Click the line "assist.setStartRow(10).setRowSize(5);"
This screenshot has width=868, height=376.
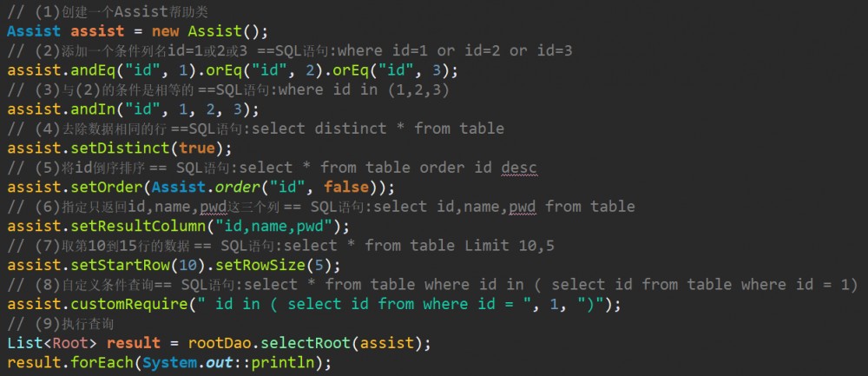174,265
